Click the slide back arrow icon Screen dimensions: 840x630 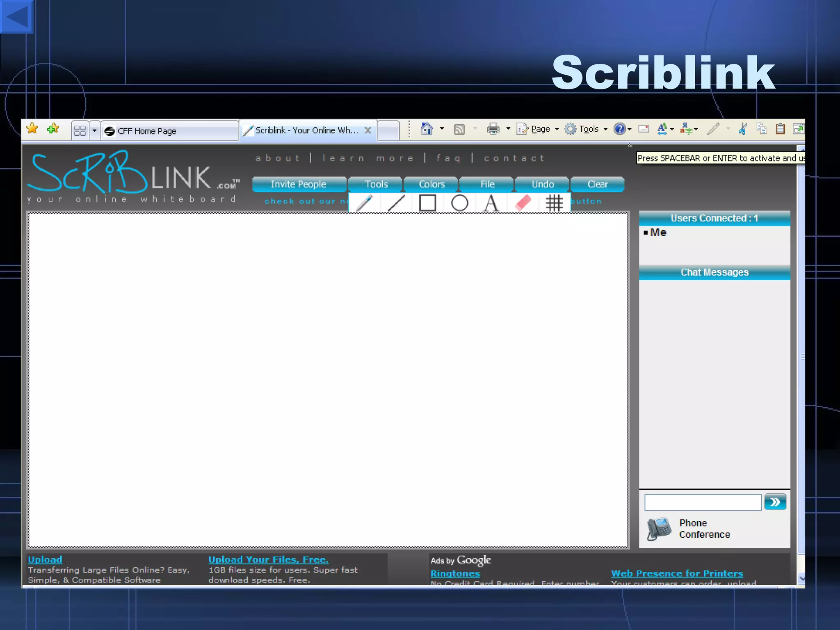coord(16,16)
